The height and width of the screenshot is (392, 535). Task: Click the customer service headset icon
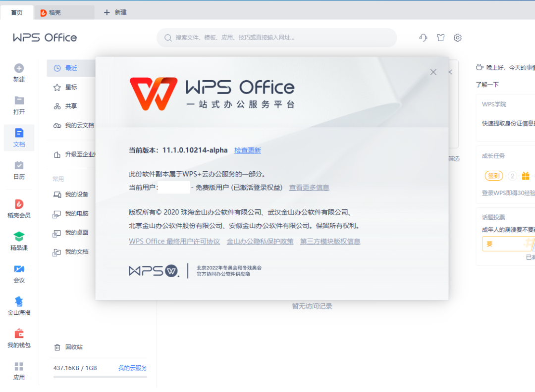click(424, 38)
